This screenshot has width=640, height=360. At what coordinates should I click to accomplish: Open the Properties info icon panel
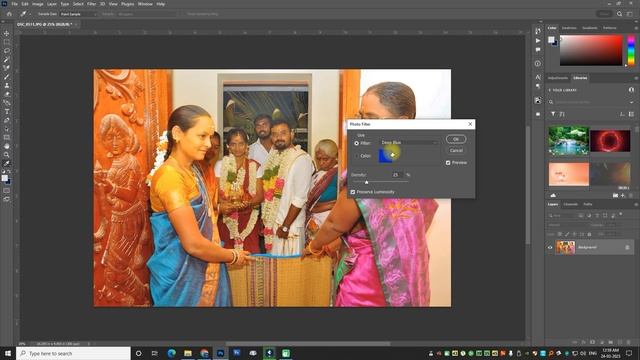coord(538,63)
